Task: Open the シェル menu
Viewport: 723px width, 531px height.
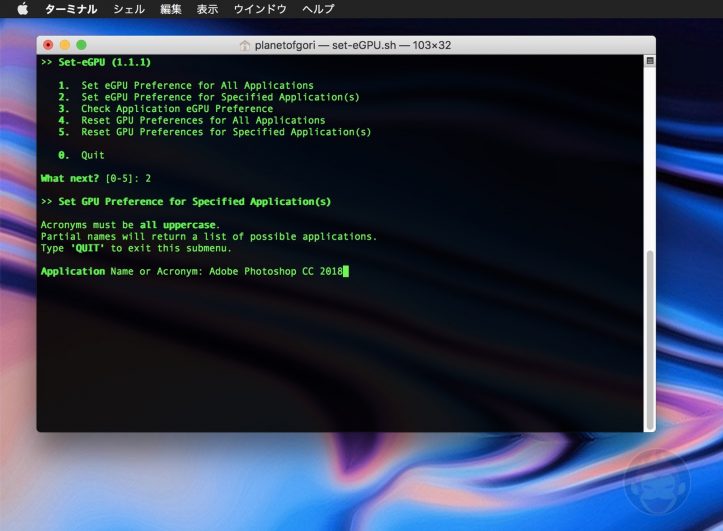Action: pos(128,9)
